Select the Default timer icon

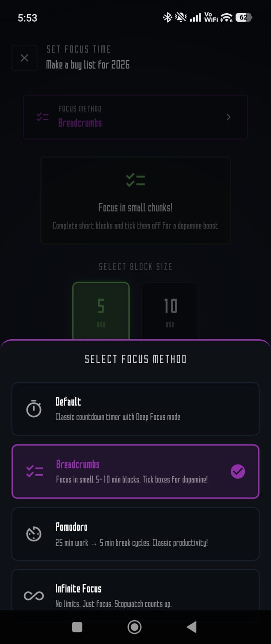point(34,409)
